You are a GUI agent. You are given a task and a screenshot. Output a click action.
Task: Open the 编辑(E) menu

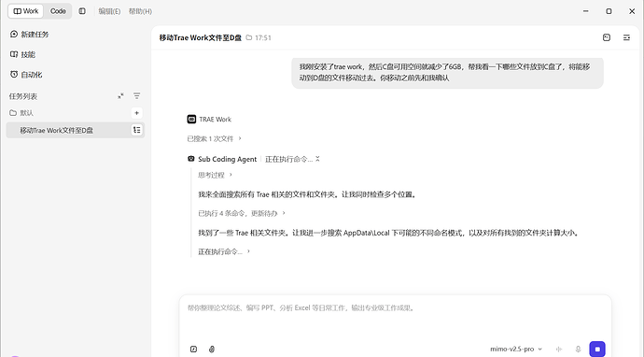(109, 11)
